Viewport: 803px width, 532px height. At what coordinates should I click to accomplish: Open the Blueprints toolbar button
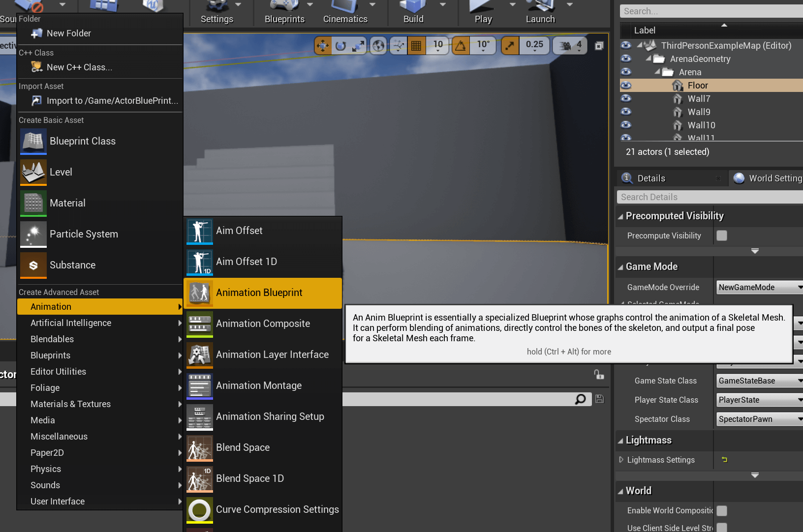tap(284, 13)
